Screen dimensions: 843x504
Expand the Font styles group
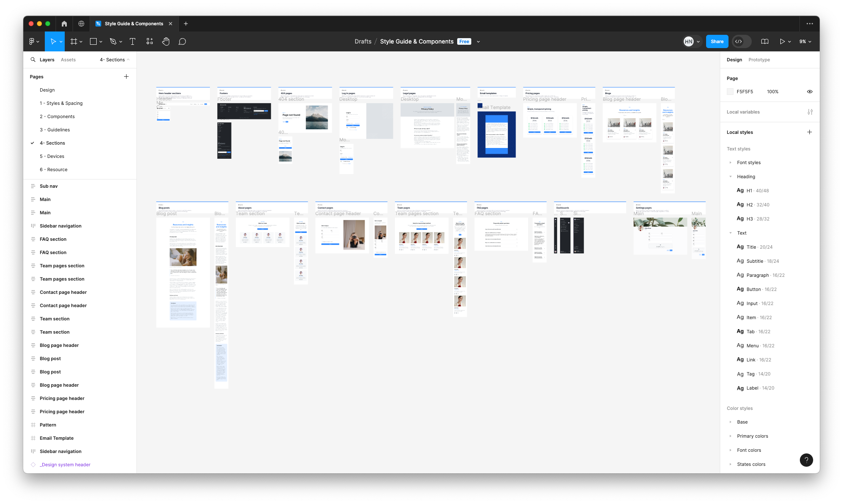click(730, 162)
